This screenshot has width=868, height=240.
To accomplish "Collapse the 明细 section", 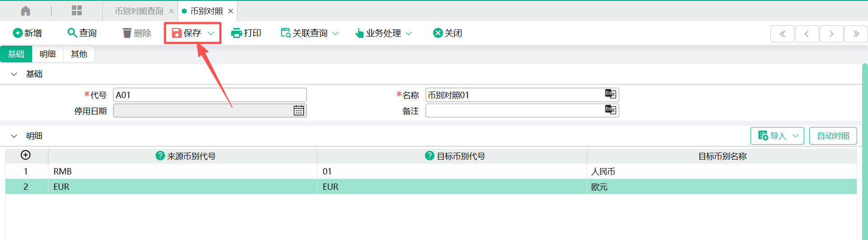I will coord(14,136).
